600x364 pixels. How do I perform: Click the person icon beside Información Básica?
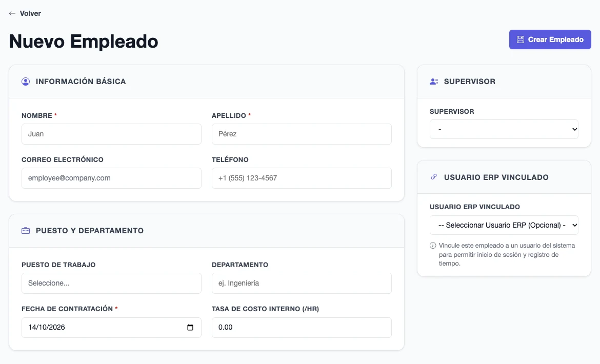[26, 82]
